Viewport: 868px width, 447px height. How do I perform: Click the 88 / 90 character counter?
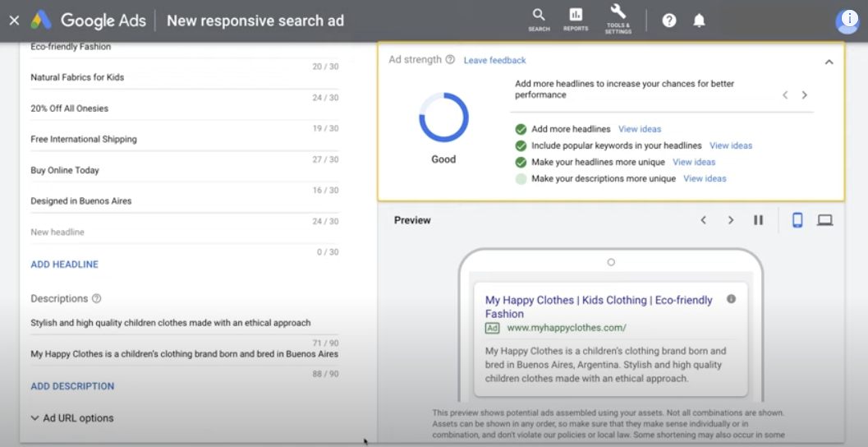click(325, 374)
